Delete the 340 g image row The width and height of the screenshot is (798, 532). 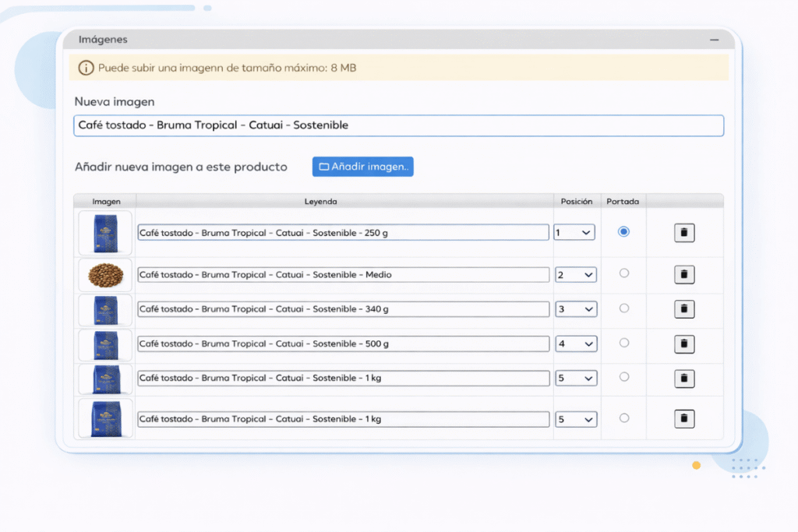(x=684, y=308)
